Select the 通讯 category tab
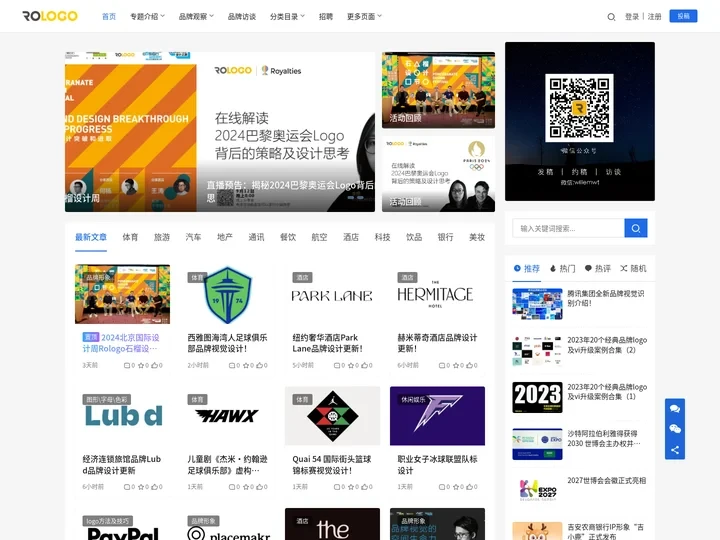The width and height of the screenshot is (720, 540). pyautogui.click(x=256, y=237)
